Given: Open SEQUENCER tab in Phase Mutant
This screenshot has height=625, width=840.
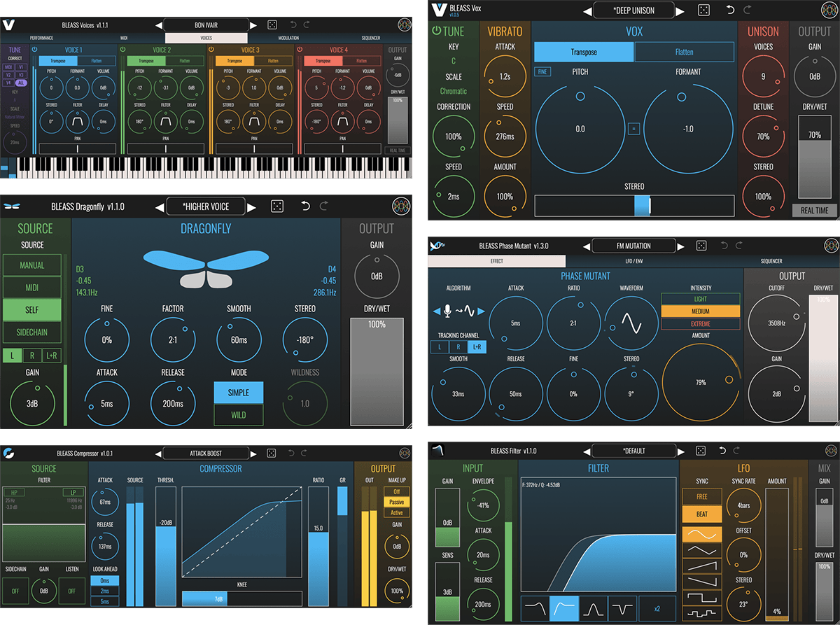Looking at the screenshot, I should pos(771,261).
